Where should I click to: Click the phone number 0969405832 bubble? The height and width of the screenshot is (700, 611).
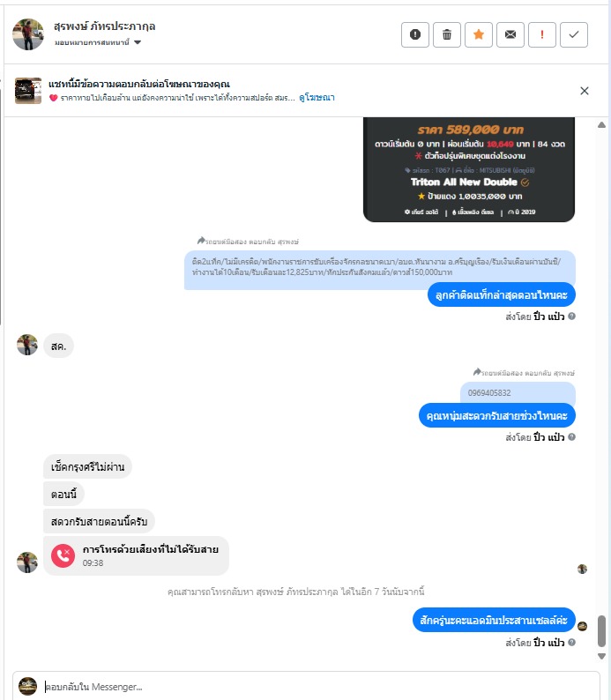pos(518,393)
